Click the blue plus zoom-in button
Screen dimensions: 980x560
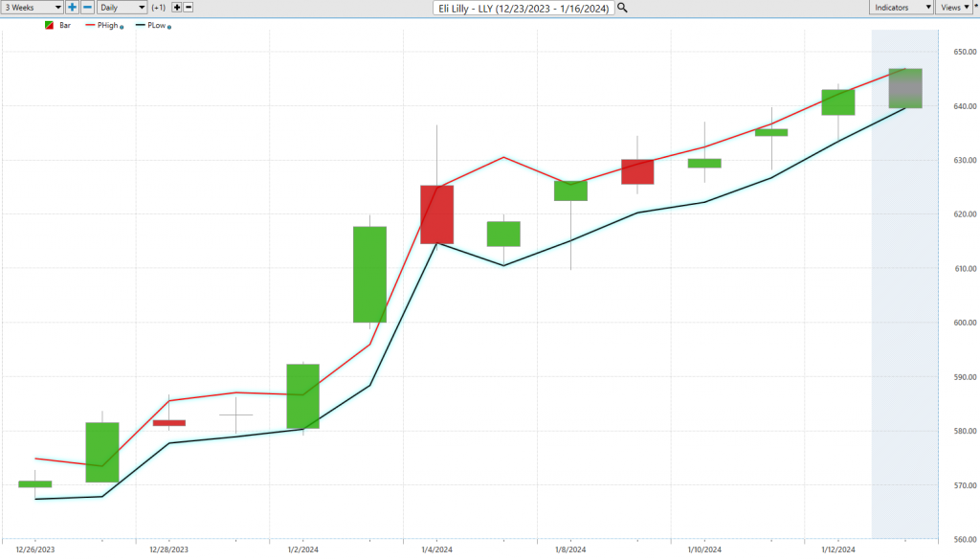[x=73, y=8]
